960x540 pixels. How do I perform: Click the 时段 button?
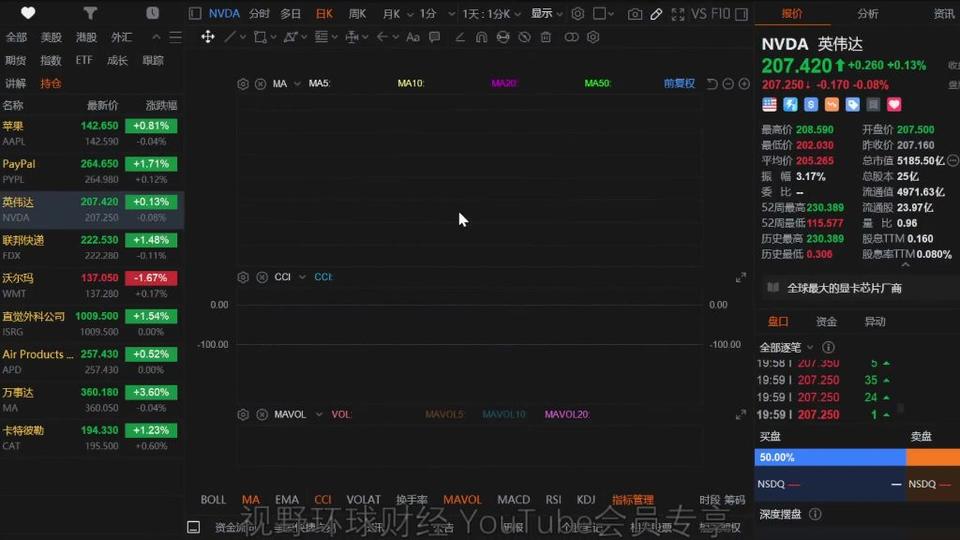point(710,500)
